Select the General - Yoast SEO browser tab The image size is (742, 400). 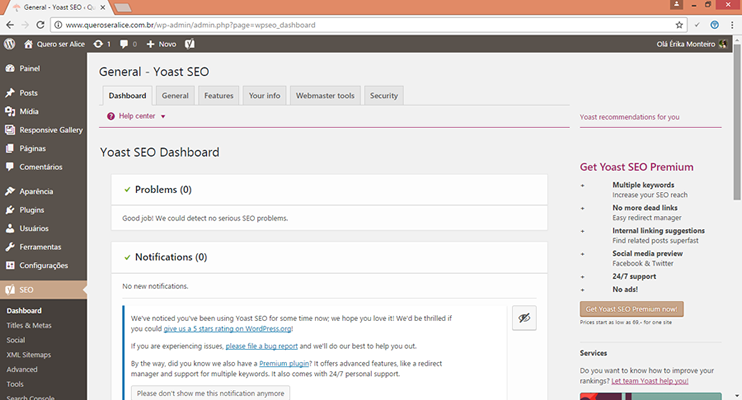[59, 7]
